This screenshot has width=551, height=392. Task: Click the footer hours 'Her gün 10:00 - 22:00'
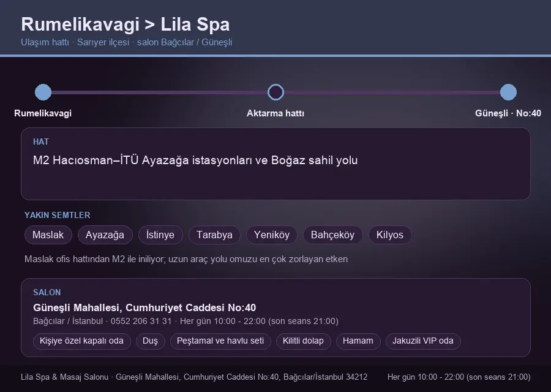tap(459, 377)
